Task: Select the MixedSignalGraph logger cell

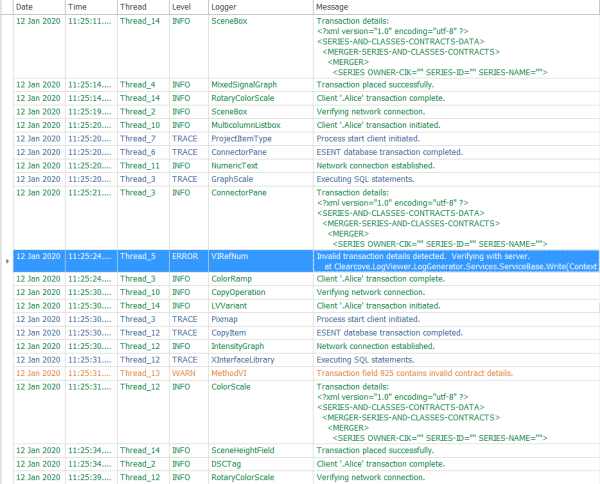Action: [261, 85]
